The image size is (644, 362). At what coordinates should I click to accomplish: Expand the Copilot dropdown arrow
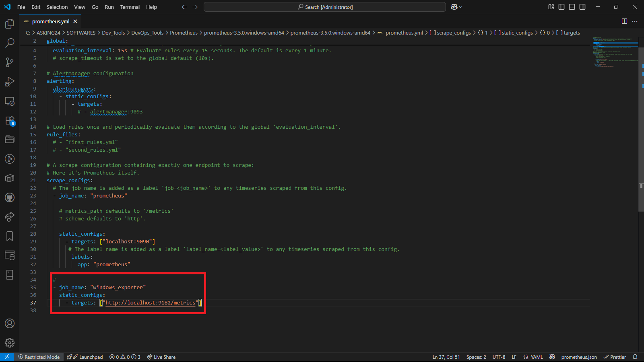[461, 7]
